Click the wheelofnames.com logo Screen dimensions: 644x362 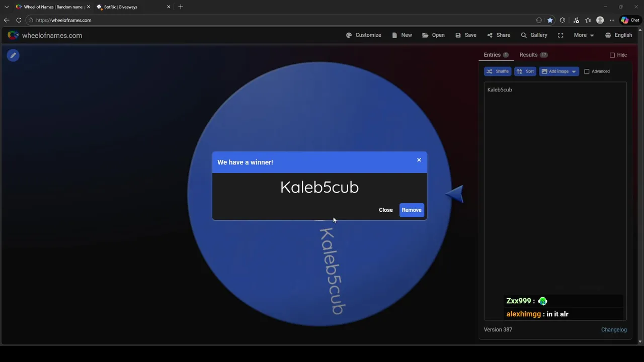point(45,35)
